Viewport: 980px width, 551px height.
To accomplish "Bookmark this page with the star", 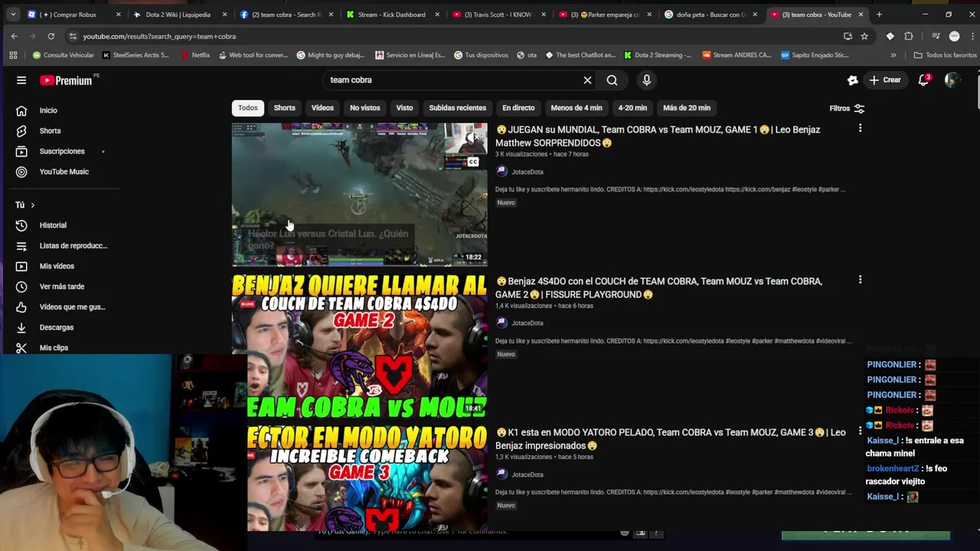I will click(x=864, y=36).
